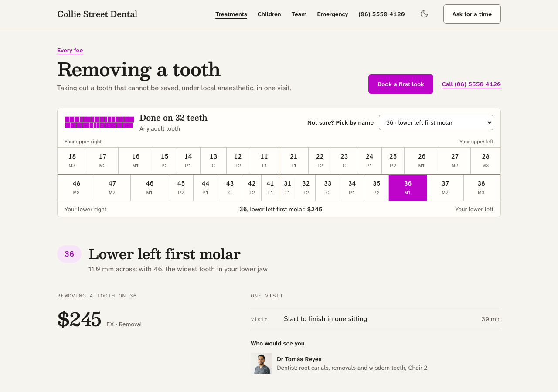Pick tooth 26 upper left molar
This screenshot has height=392, width=558.
tap(422, 161)
